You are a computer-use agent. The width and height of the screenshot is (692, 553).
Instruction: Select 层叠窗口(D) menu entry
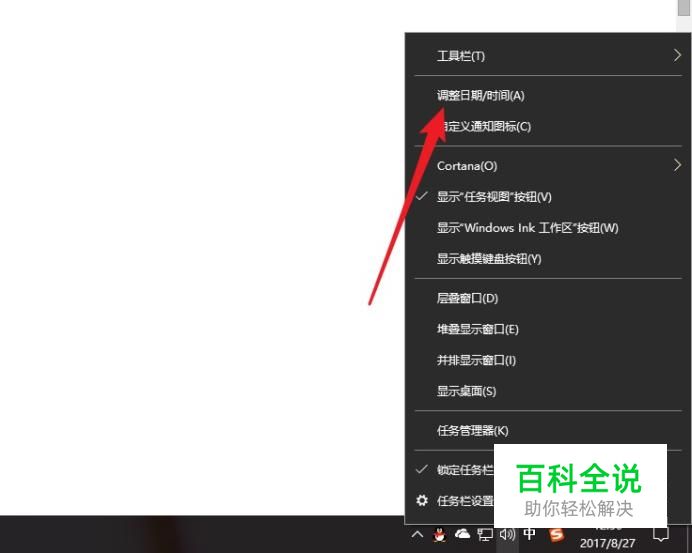[549, 298]
